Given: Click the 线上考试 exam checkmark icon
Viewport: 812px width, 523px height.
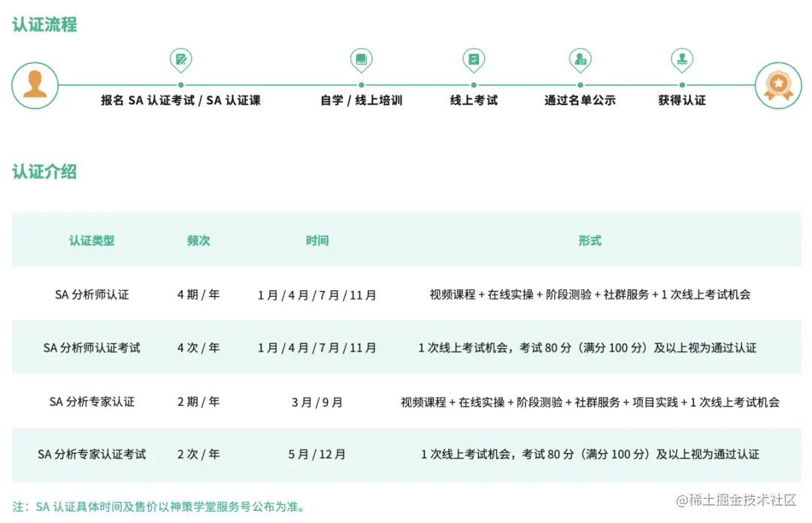Looking at the screenshot, I should (474, 59).
